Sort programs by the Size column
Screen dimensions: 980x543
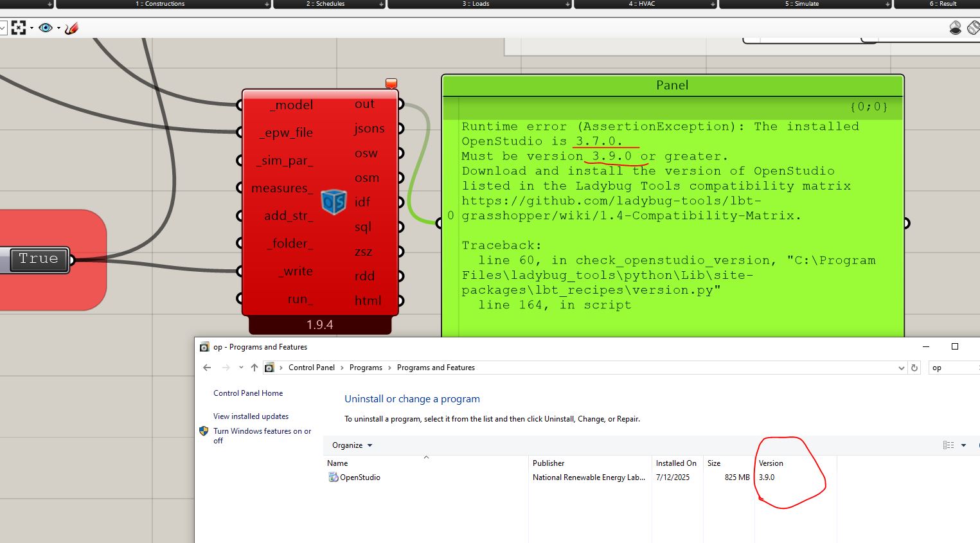728,463
